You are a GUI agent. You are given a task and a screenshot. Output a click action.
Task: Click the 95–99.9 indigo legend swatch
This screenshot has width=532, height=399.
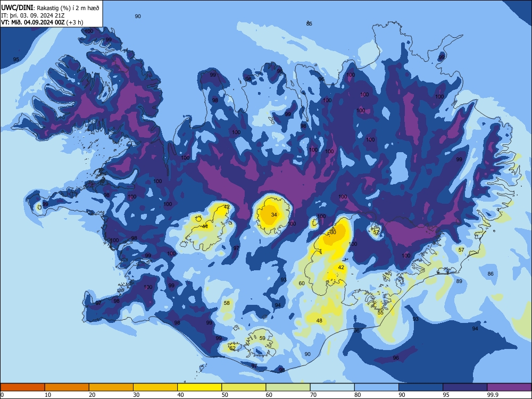tap(465, 387)
